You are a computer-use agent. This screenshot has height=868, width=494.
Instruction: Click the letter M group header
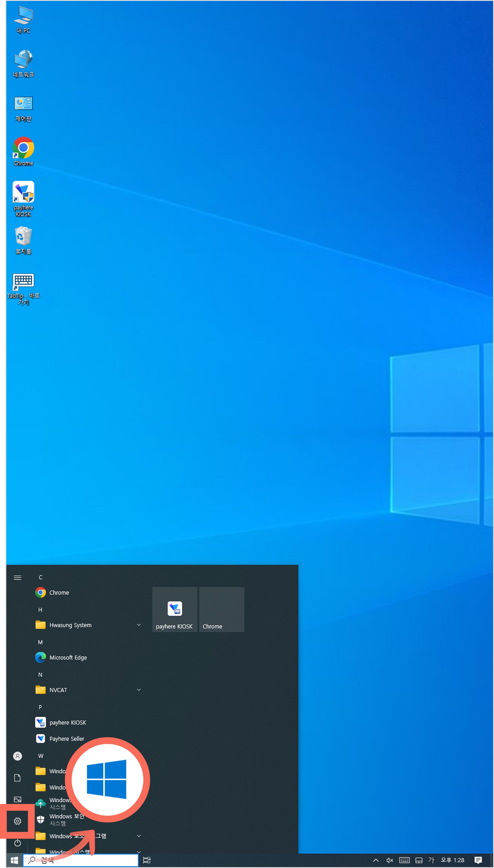point(40,642)
